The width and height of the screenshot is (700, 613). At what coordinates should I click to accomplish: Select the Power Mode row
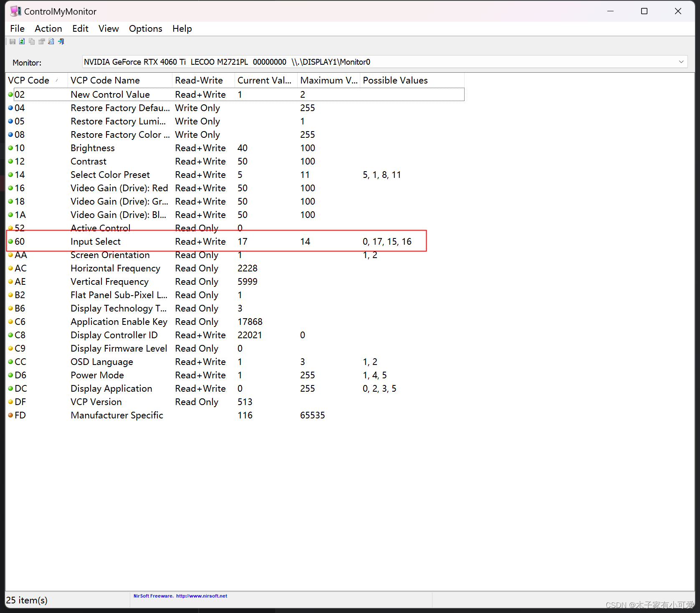tap(236, 375)
